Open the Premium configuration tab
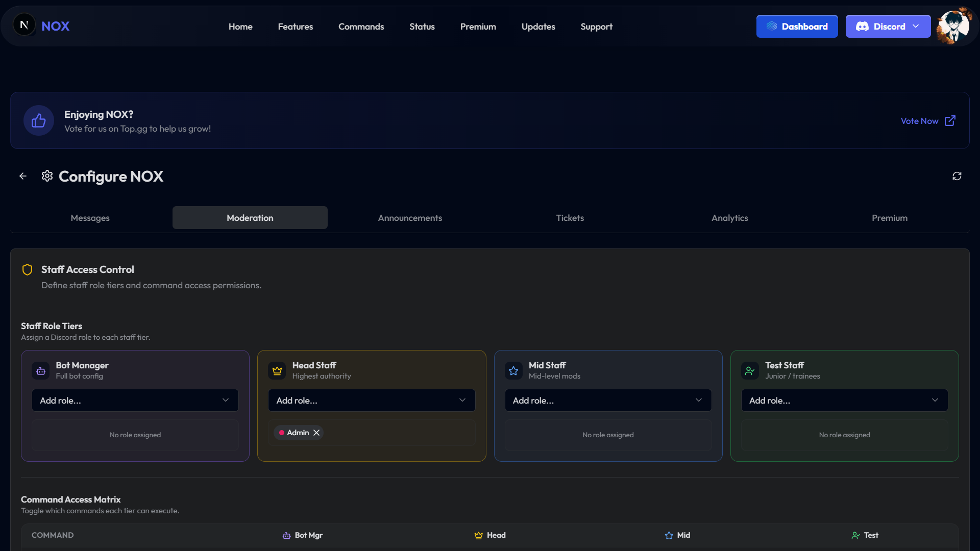 point(890,218)
